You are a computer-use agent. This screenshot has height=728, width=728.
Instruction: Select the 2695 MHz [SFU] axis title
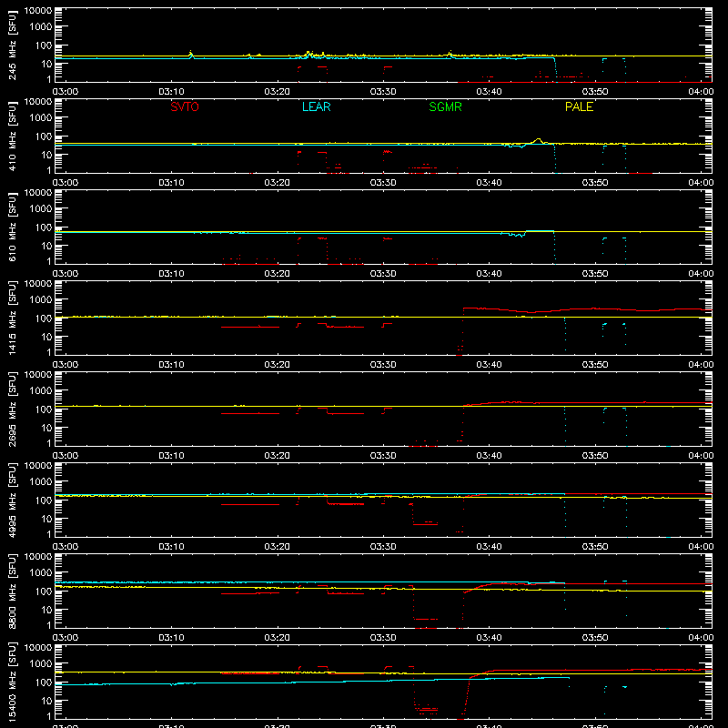[x=13, y=409]
